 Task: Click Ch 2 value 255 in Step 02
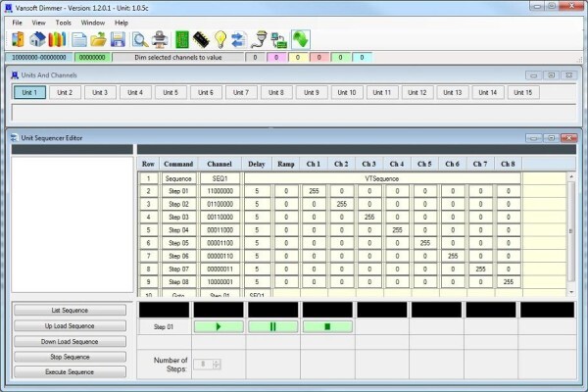(342, 204)
